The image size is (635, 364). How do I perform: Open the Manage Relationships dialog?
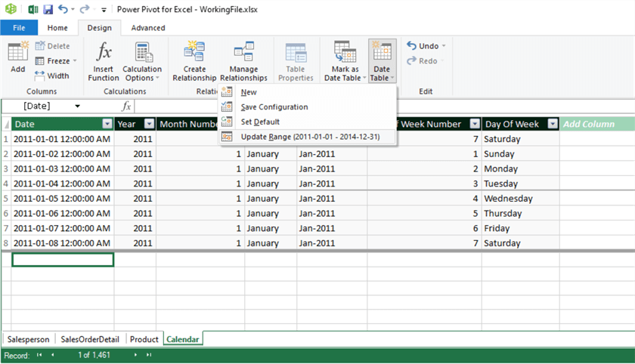[x=243, y=60]
